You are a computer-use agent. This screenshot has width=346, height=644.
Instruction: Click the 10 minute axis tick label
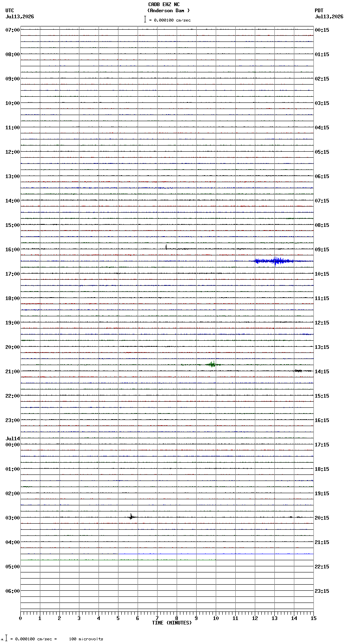tap(216, 618)
